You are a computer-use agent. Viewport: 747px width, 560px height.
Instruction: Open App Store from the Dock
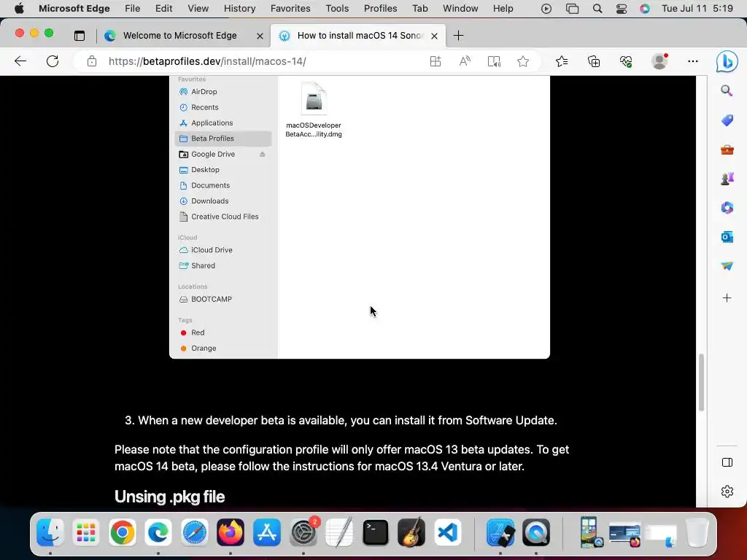tap(267, 532)
